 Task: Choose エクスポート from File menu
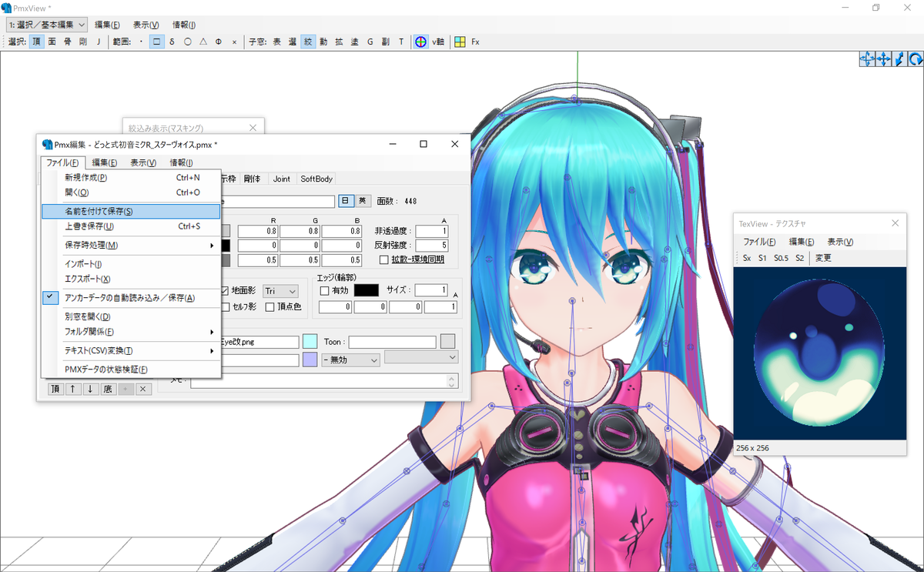pos(131,279)
